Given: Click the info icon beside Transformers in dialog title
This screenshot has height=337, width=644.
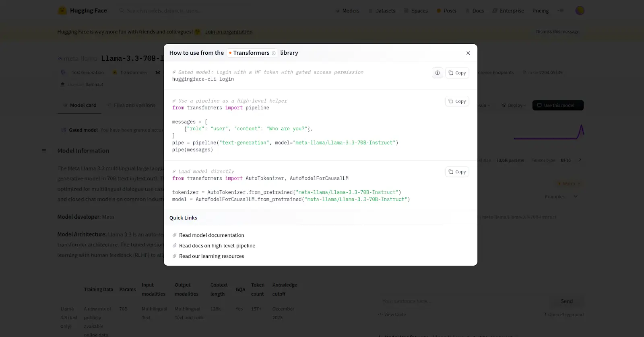Looking at the screenshot, I should click(274, 53).
